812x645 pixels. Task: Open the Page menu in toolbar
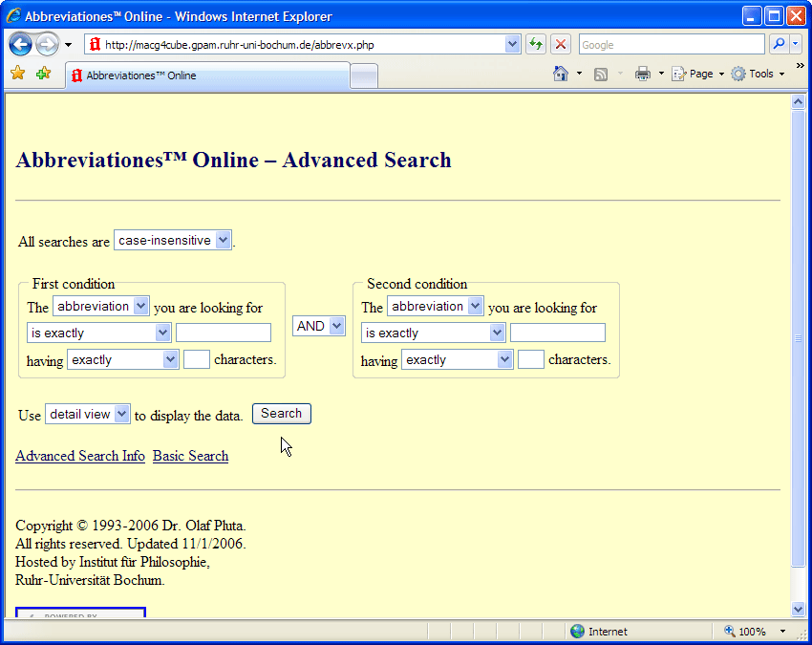pos(697,74)
